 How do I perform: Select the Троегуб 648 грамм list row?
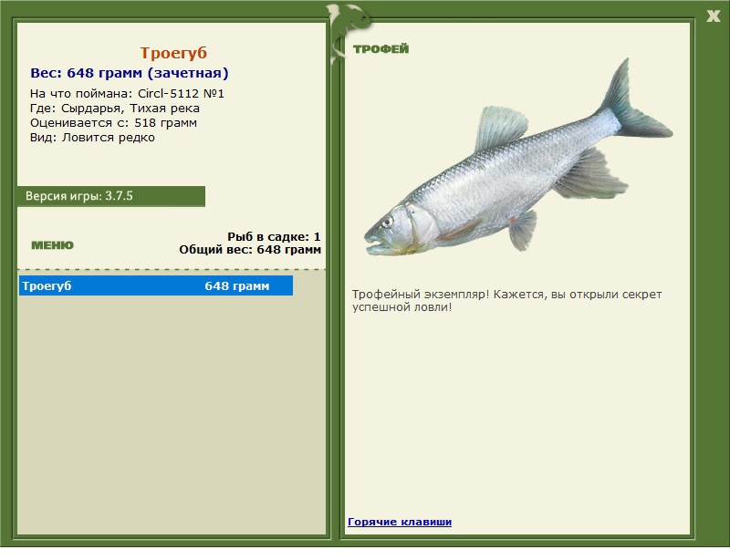tap(156, 285)
